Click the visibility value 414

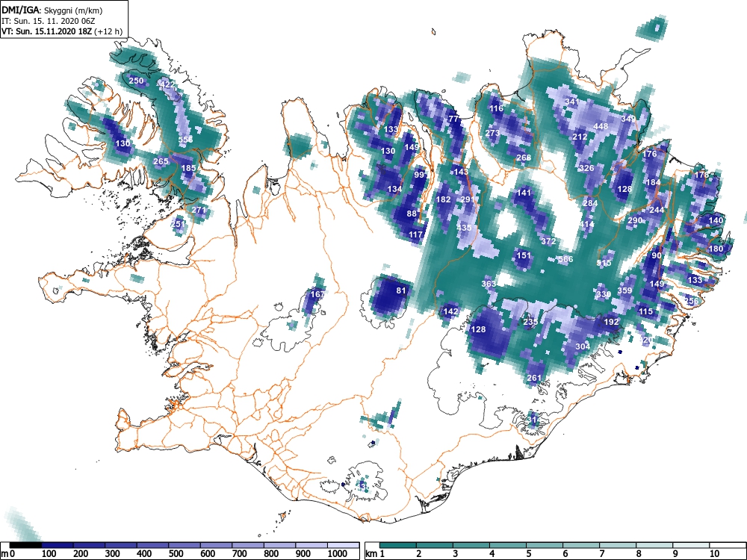click(x=587, y=224)
